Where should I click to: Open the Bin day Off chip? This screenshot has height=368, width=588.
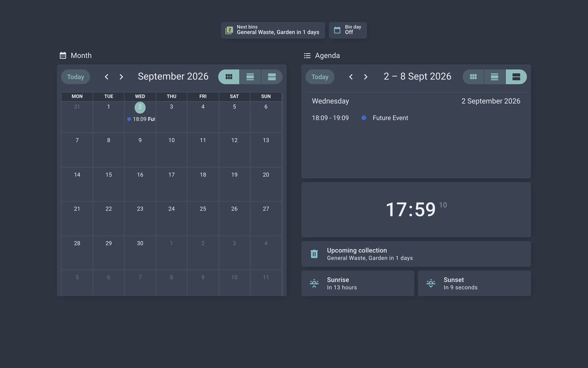(348, 30)
